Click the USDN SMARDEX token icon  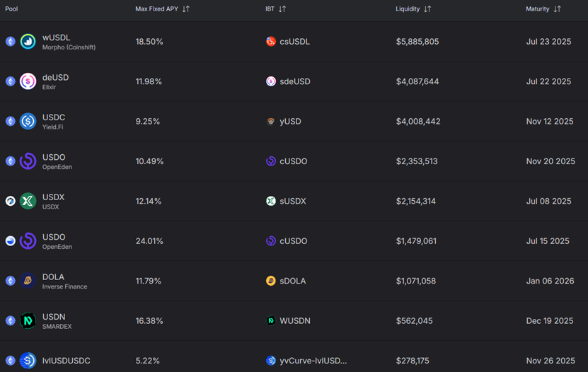click(x=28, y=321)
